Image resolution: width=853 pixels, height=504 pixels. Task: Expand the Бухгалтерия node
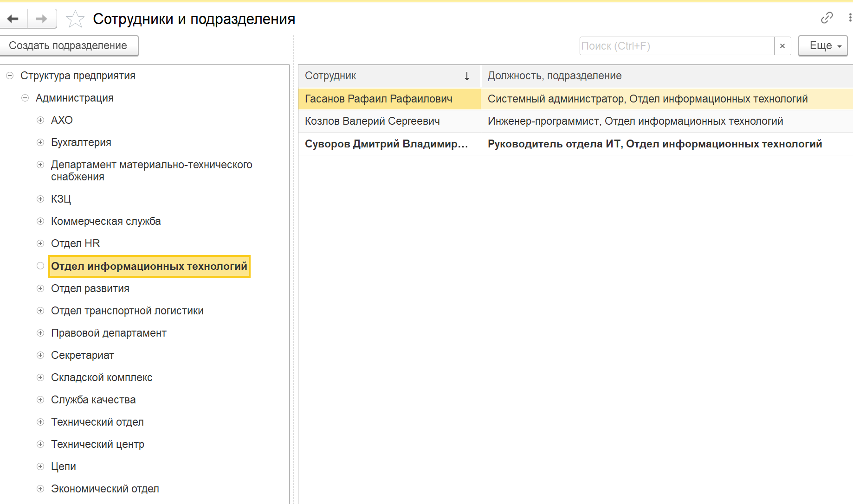[40, 142]
